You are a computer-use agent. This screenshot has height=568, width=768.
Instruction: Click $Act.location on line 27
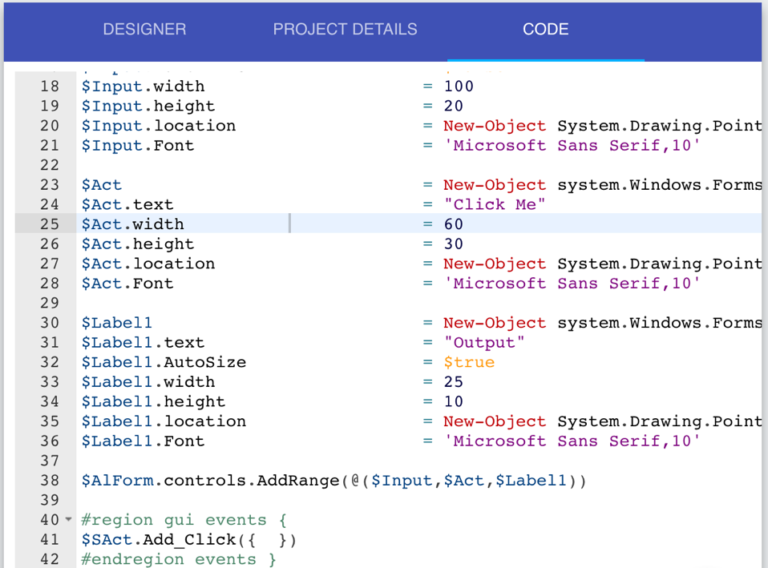148,264
